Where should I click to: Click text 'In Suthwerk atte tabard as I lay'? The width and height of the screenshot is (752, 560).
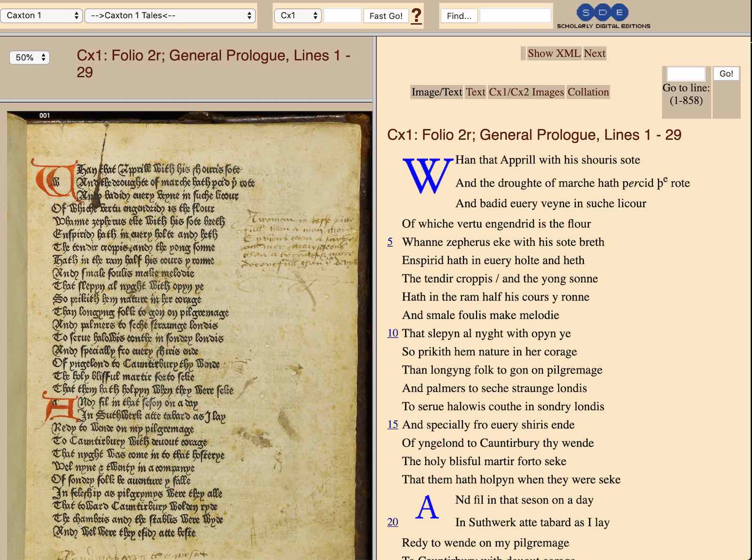point(533,522)
